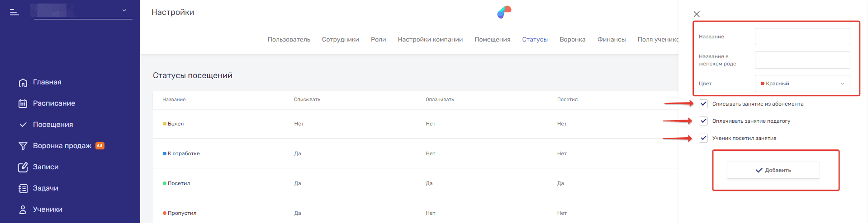The width and height of the screenshot is (868, 223).
Task: Click the hamburger menu collapse icon
Action: [x=14, y=12]
